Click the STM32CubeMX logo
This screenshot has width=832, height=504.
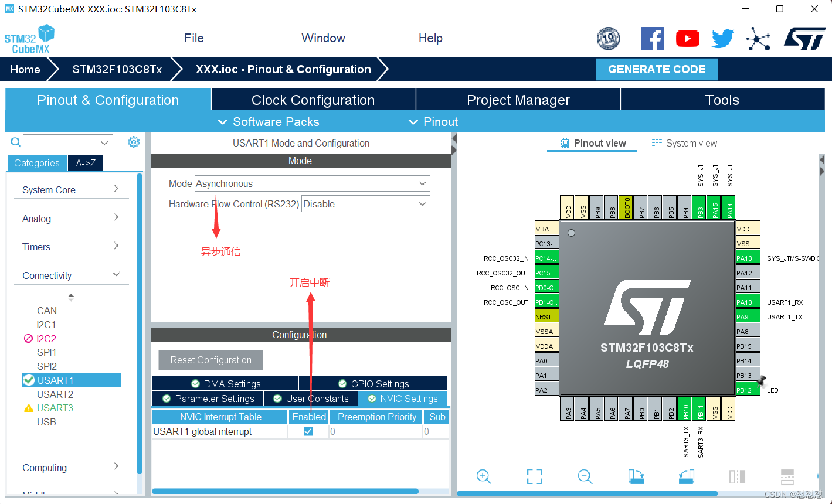(x=29, y=39)
